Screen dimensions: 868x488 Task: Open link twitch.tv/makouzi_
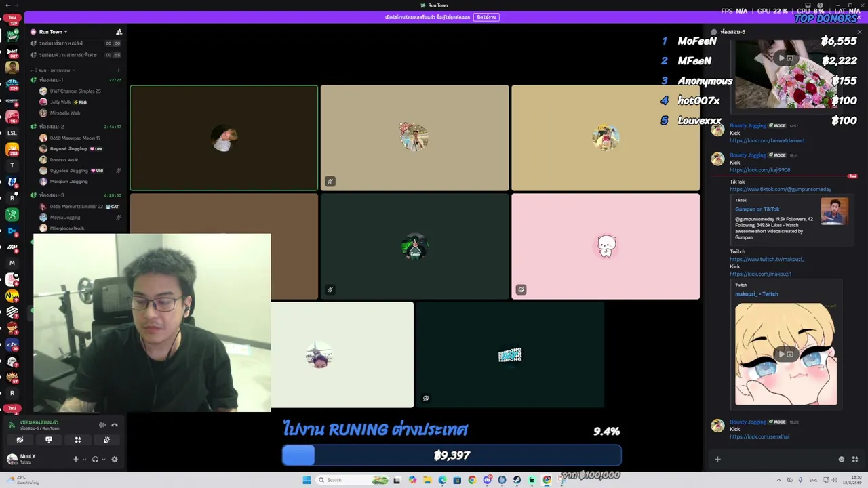pos(767,259)
